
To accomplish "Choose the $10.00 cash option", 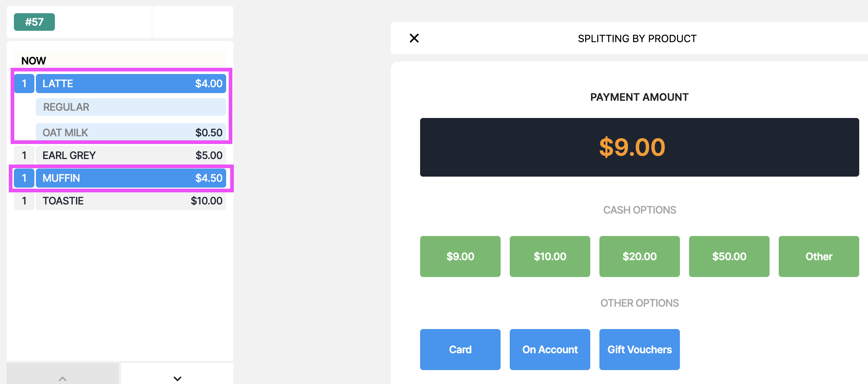I will pyautogui.click(x=550, y=256).
